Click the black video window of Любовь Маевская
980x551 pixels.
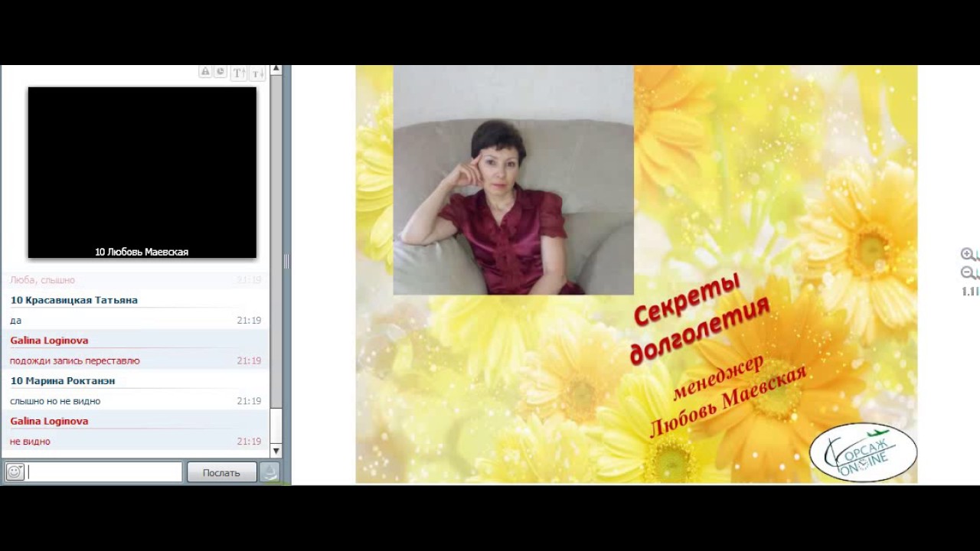[142, 172]
